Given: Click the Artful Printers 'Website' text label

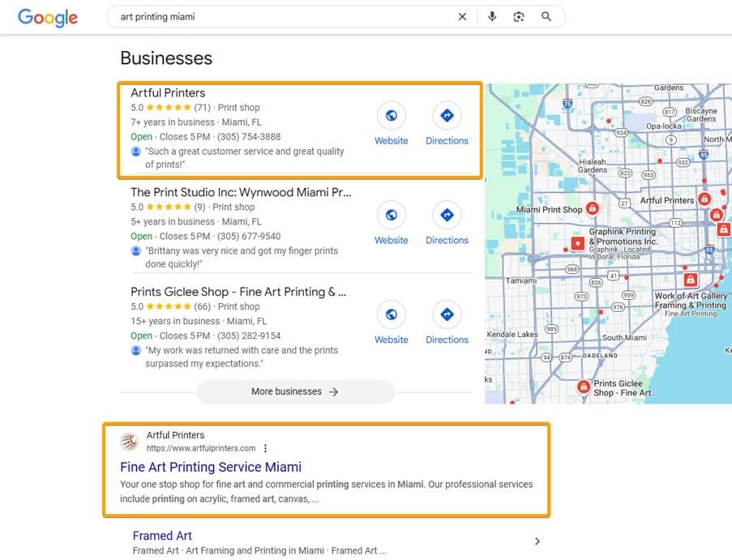Looking at the screenshot, I should [x=392, y=140].
